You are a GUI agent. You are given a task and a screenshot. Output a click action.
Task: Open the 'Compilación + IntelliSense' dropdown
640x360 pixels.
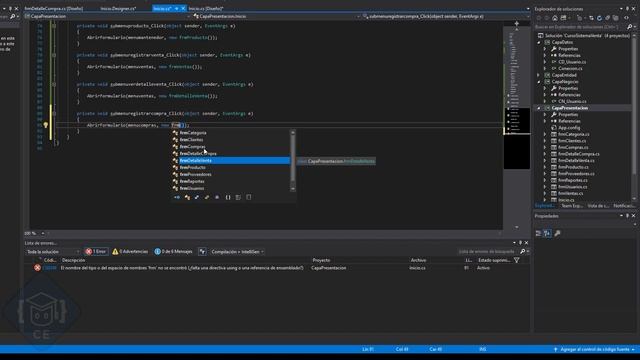pos(238,251)
